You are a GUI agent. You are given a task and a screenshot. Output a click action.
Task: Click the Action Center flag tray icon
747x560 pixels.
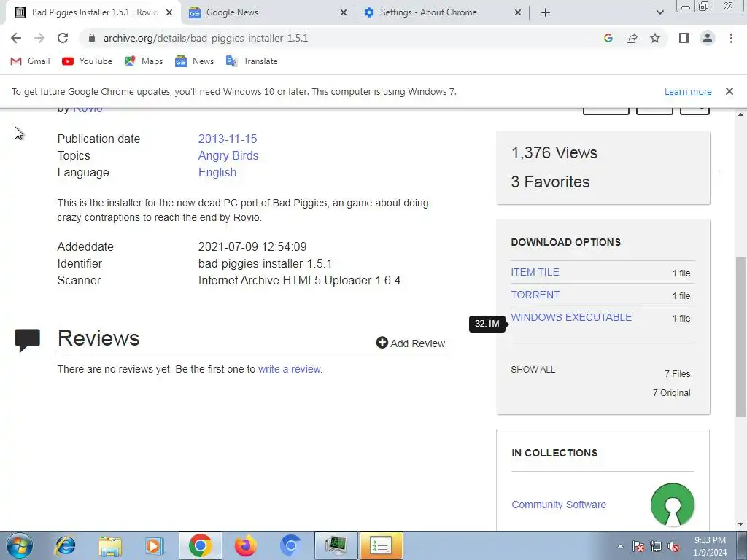[638, 546]
